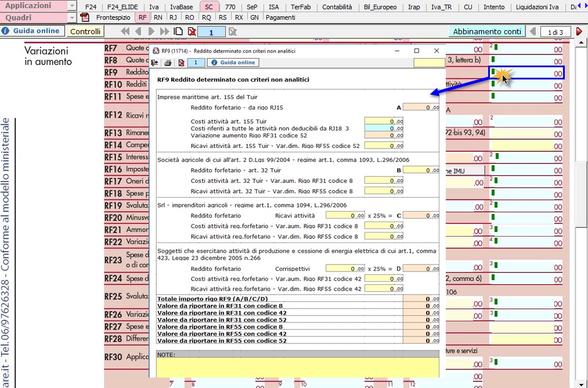Select the Contabilità application tab
Viewport: 588px width, 388px height.
[x=337, y=7]
